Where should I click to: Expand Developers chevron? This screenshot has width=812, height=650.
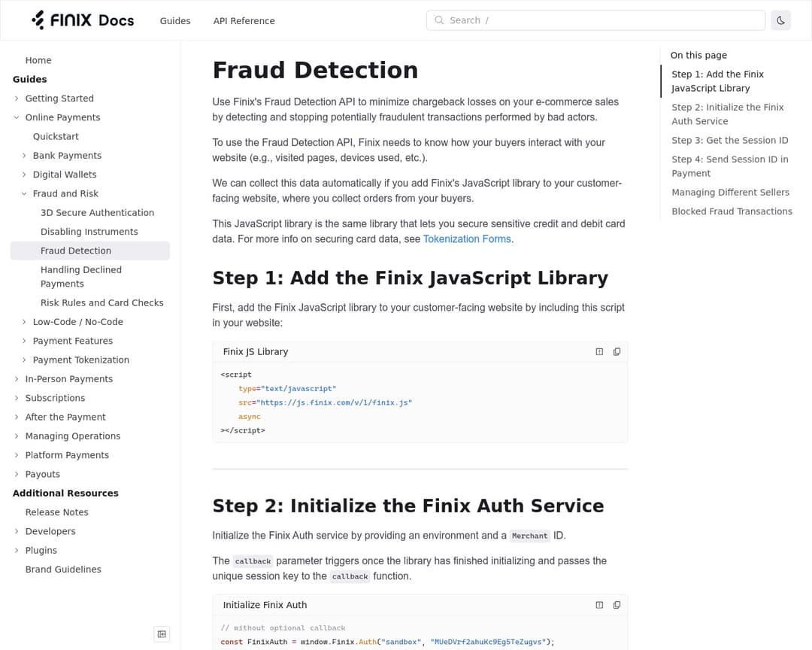point(17,531)
